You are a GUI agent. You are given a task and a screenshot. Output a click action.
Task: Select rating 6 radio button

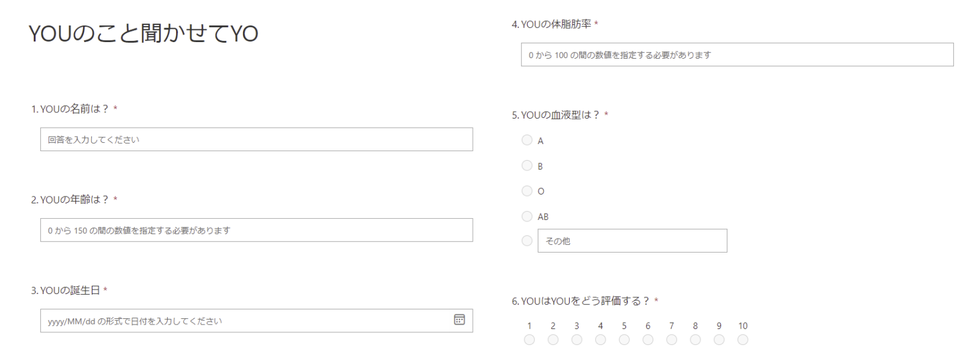pos(648,340)
